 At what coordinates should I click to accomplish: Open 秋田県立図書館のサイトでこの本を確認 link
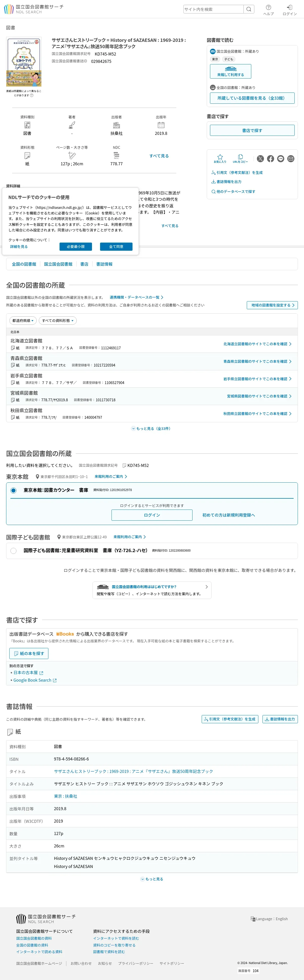click(x=258, y=414)
